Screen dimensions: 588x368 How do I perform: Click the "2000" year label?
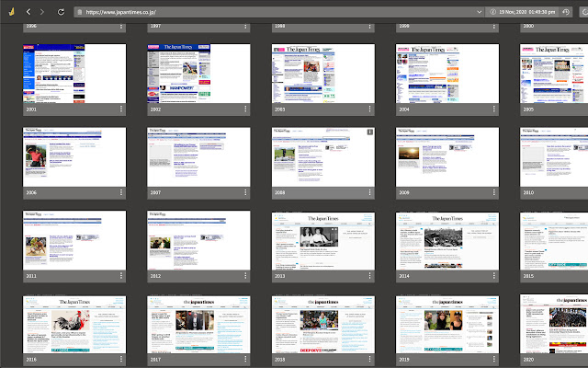528,26
